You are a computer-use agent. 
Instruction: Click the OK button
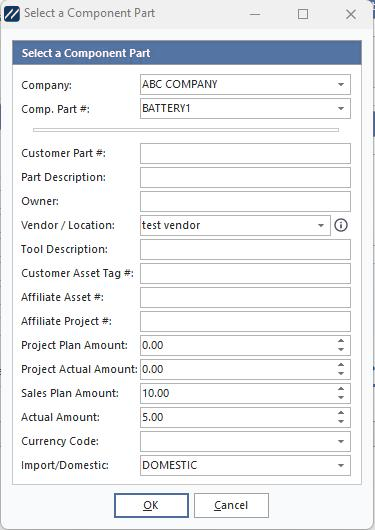click(x=151, y=505)
